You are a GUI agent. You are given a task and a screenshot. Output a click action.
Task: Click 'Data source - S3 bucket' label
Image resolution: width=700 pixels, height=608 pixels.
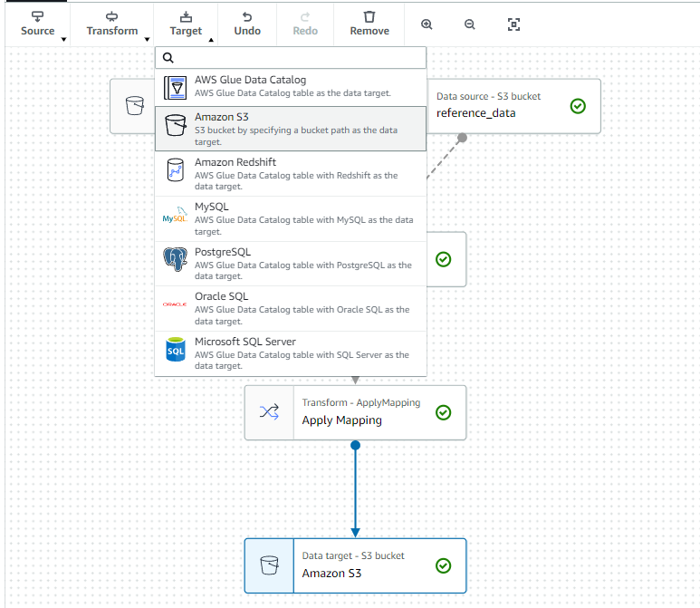488,96
